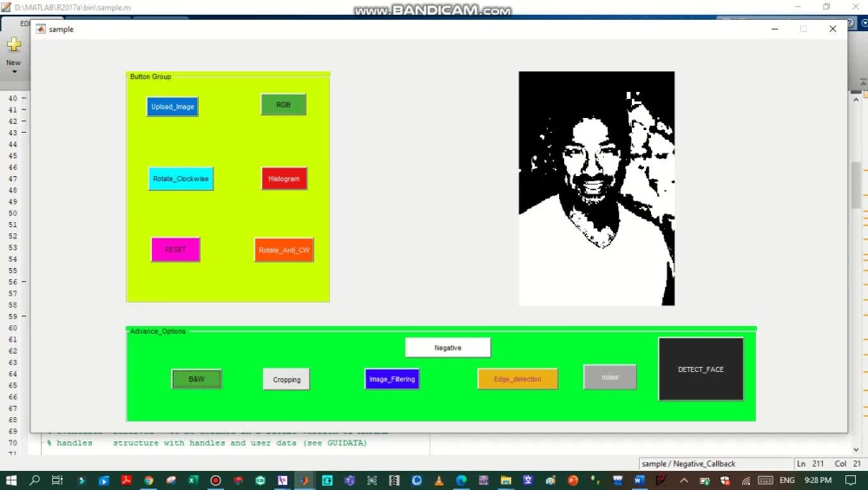Click the battery status tray icon

tap(705, 480)
